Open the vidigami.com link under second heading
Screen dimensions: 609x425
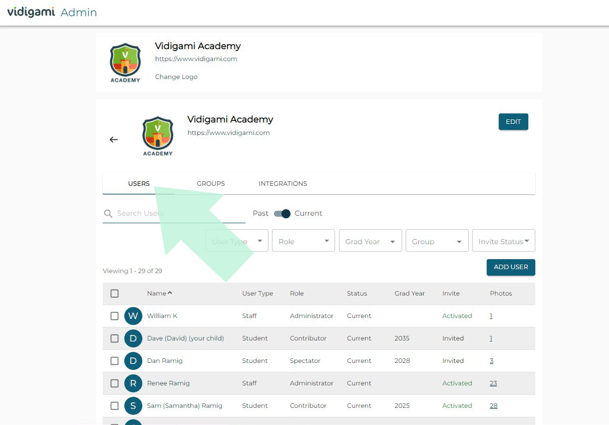[228, 133]
